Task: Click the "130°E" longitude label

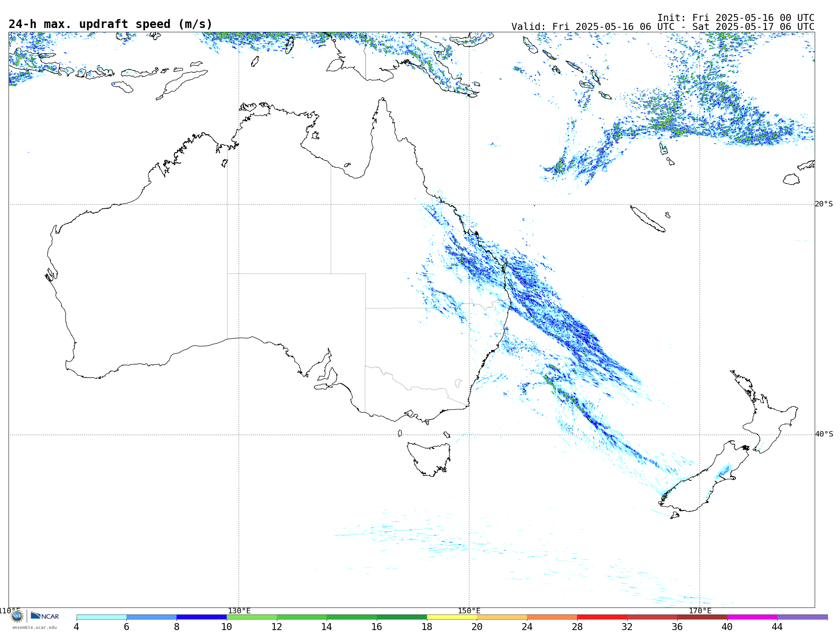Action: tap(239, 611)
